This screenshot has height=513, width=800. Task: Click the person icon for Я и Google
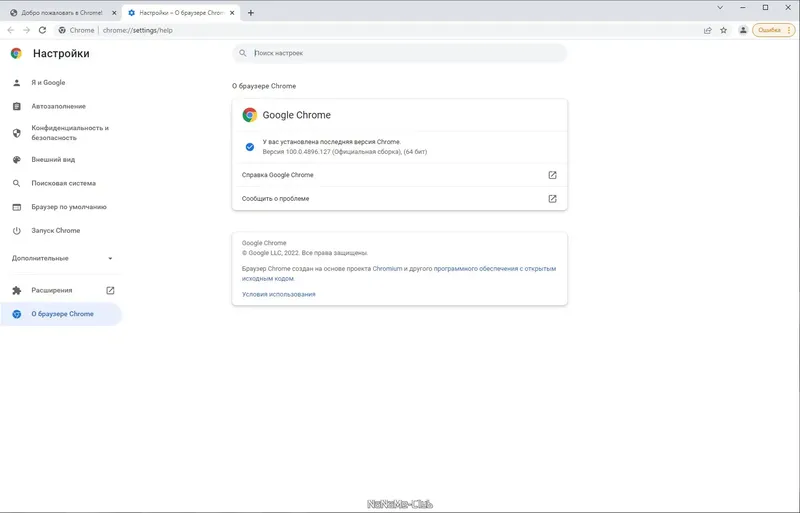click(17, 83)
